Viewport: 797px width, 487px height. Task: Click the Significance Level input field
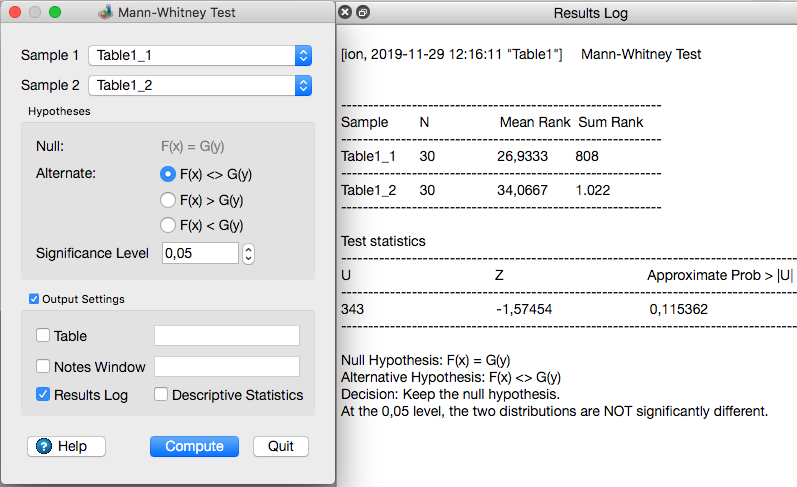[x=199, y=253]
